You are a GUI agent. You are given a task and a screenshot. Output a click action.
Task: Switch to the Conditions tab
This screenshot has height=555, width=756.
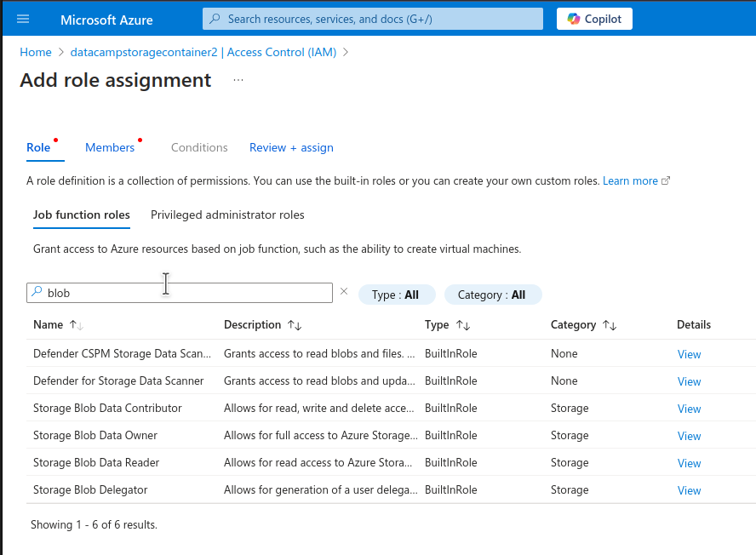pyautogui.click(x=199, y=147)
